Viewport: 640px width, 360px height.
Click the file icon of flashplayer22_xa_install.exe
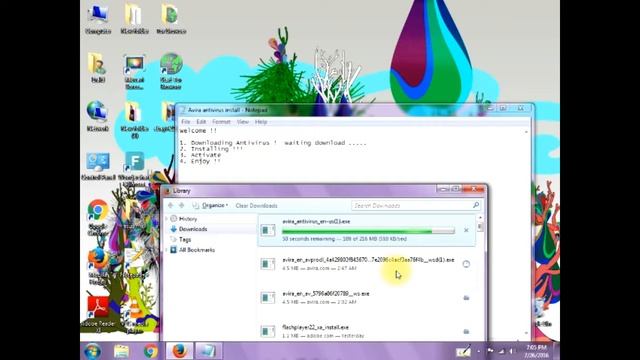(x=268, y=331)
